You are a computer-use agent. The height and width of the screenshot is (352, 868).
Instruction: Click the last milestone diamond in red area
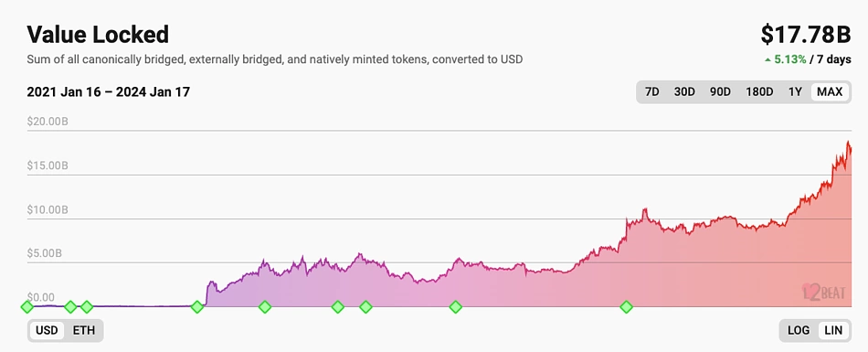tap(626, 306)
